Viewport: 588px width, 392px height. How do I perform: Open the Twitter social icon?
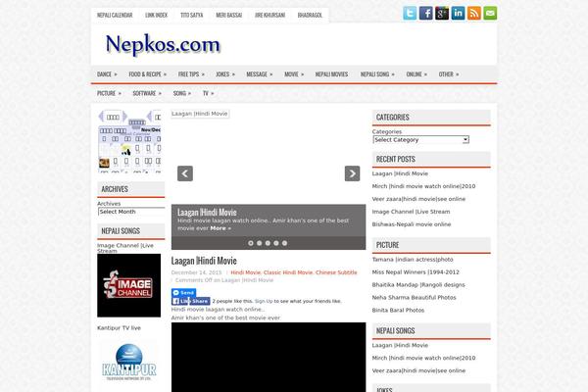[410, 13]
